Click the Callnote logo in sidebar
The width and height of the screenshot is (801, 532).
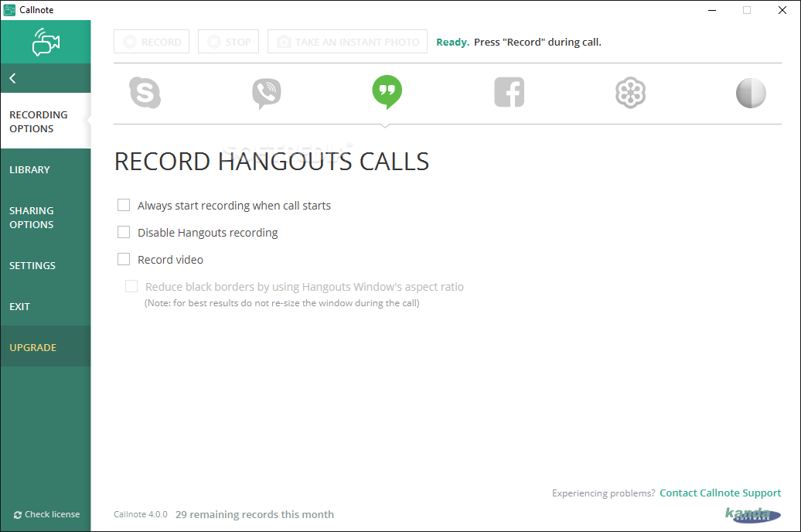[x=46, y=42]
